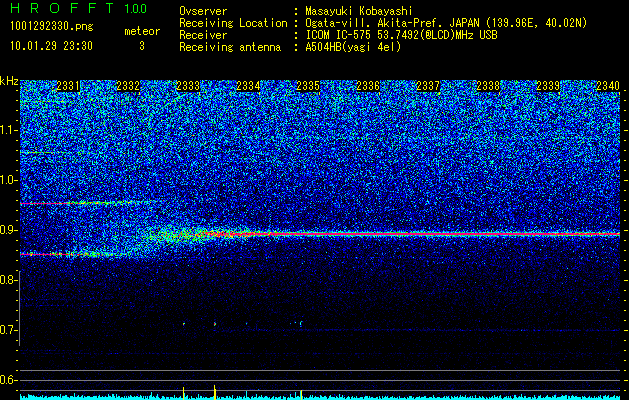Click the 2331 time marker
This screenshot has height=400, width=629.
click(x=68, y=86)
